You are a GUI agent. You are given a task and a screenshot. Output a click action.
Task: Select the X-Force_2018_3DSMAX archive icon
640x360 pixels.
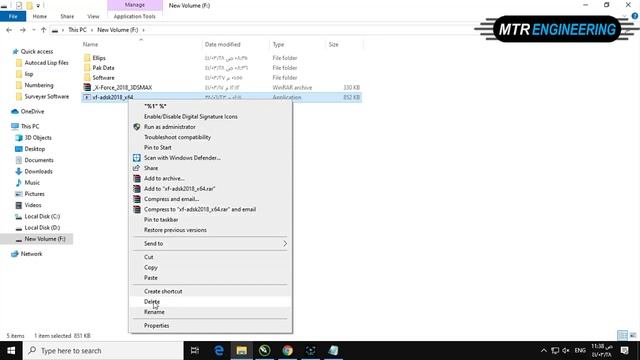87,87
